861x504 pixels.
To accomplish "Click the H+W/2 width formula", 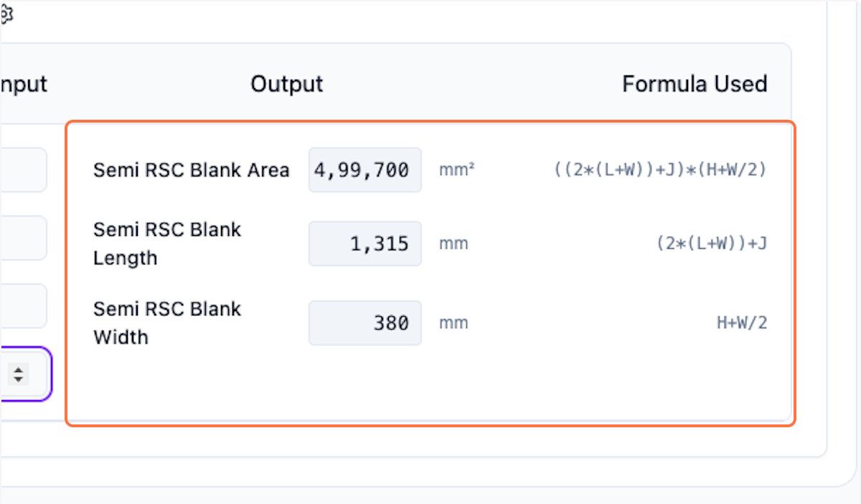I will (x=742, y=323).
